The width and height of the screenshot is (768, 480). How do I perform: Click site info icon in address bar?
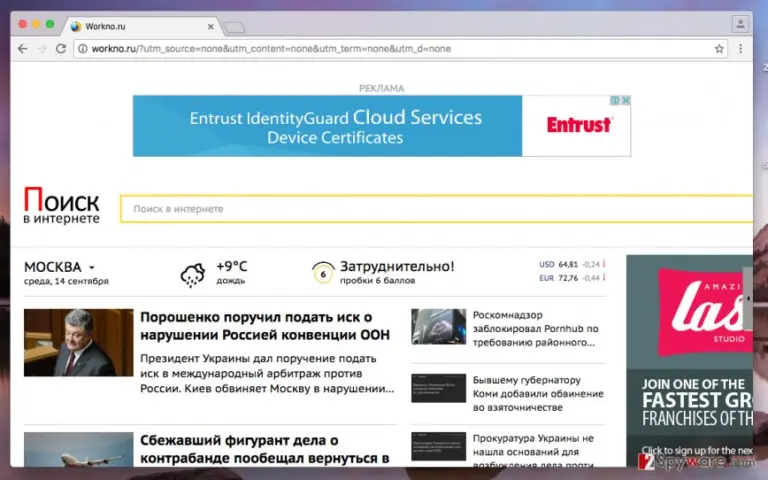point(83,48)
